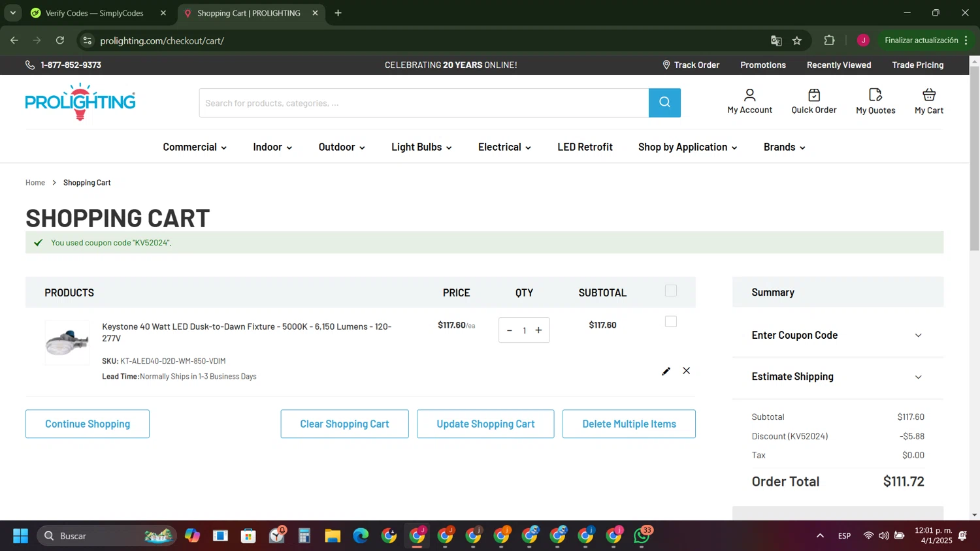Click the product search input field
The image size is (980, 551).
pyautogui.click(x=424, y=102)
